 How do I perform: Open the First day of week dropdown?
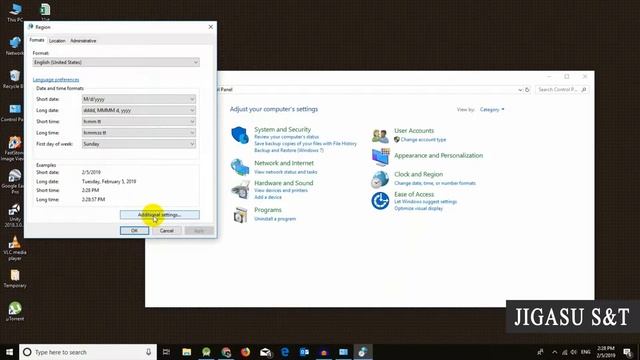pos(139,144)
